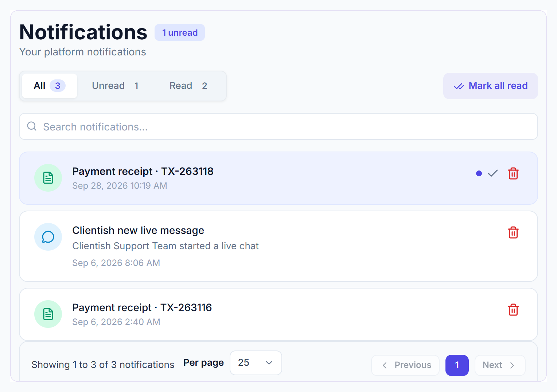Open the Clientish new live message title
This screenshot has width=557, height=392.
point(138,230)
